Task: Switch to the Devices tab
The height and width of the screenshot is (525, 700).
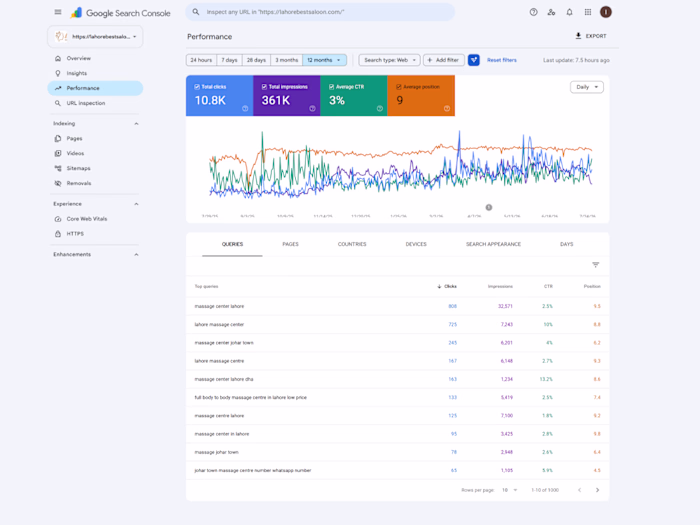Action: (416, 244)
